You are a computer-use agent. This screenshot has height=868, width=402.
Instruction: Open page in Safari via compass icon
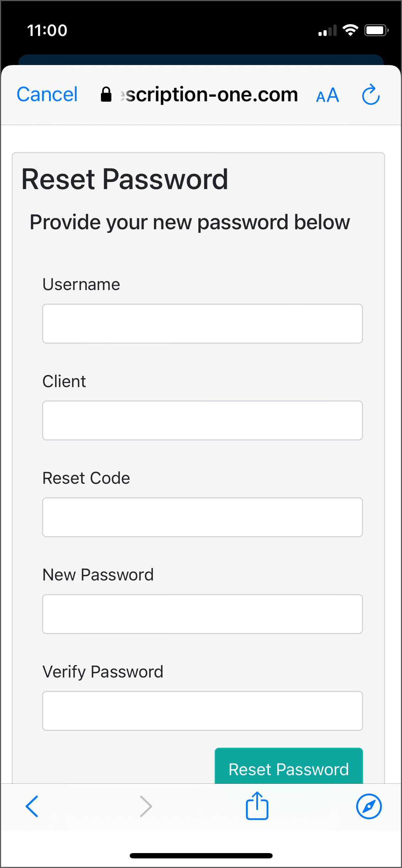(369, 806)
